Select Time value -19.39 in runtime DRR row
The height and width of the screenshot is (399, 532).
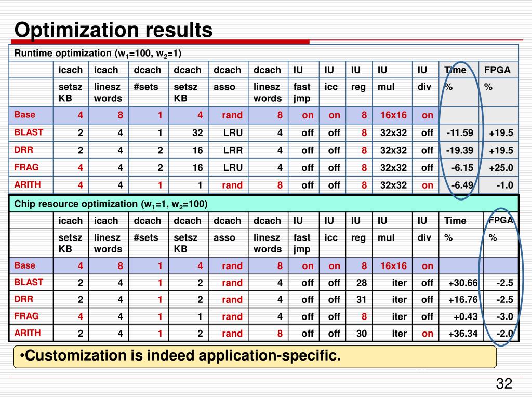pos(459,150)
